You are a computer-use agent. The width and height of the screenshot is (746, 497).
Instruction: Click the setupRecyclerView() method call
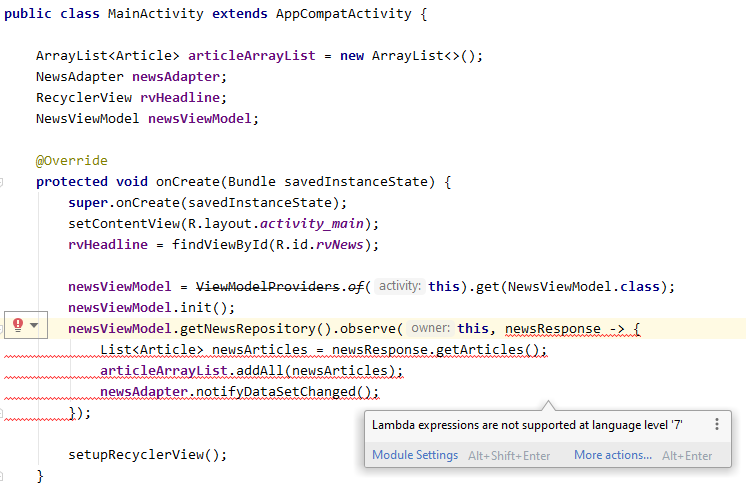pos(146,454)
